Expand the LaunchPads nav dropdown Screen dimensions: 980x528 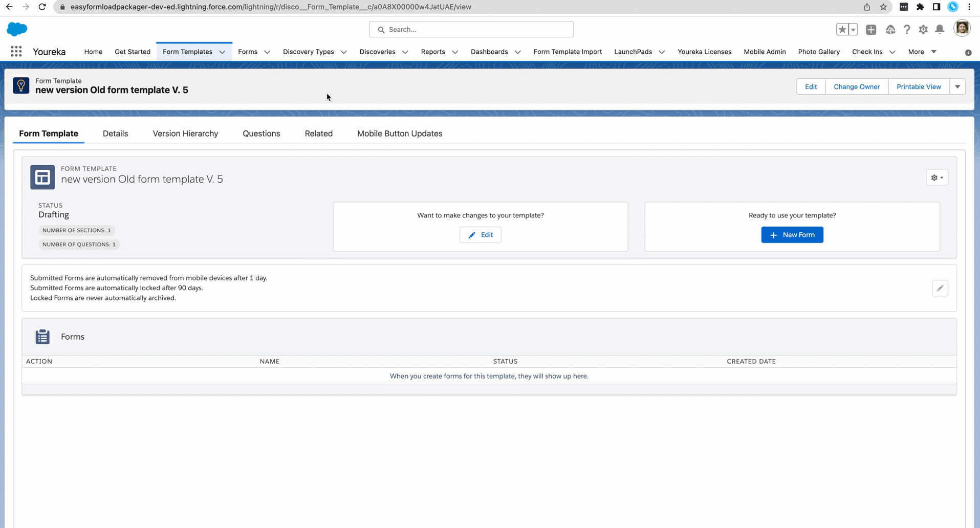pyautogui.click(x=662, y=52)
